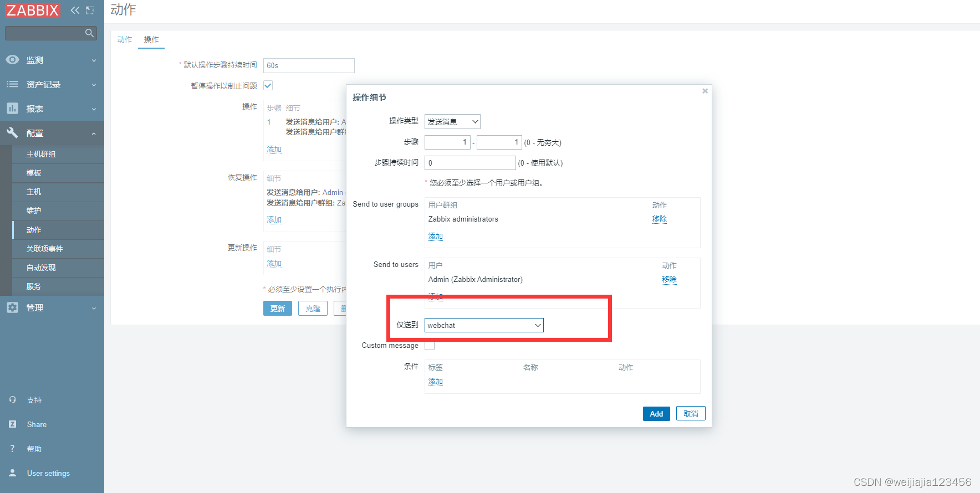Screen dimensions: 980x493
Task: Click the 资产记录 list icon
Action: click(x=12, y=84)
